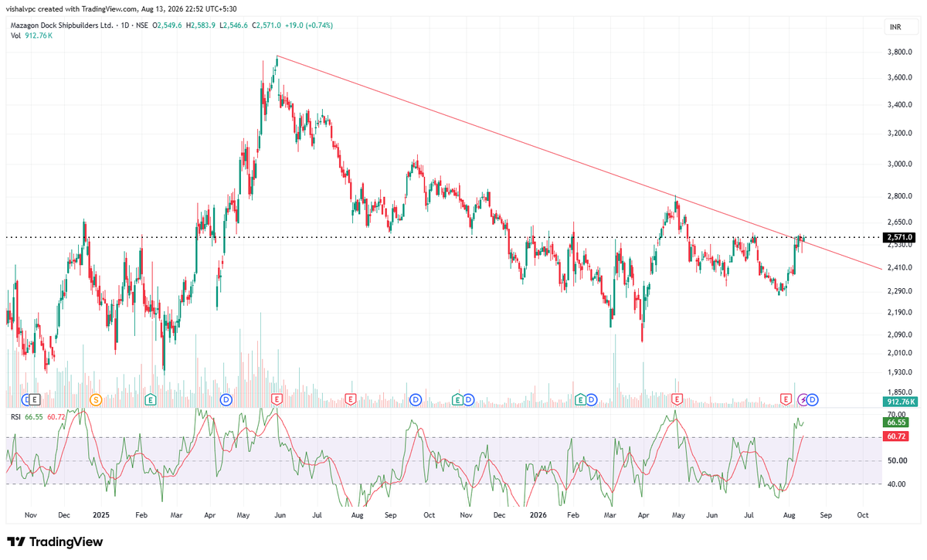This screenshot has width=927, height=560.
Task: Click the 2,090.0 price axis label
Action: point(901,334)
